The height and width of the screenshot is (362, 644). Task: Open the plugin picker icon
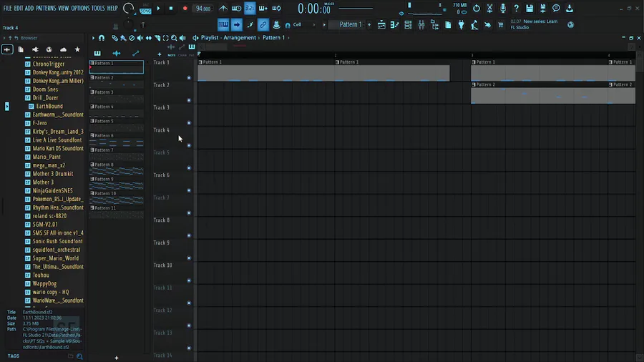click(462, 25)
